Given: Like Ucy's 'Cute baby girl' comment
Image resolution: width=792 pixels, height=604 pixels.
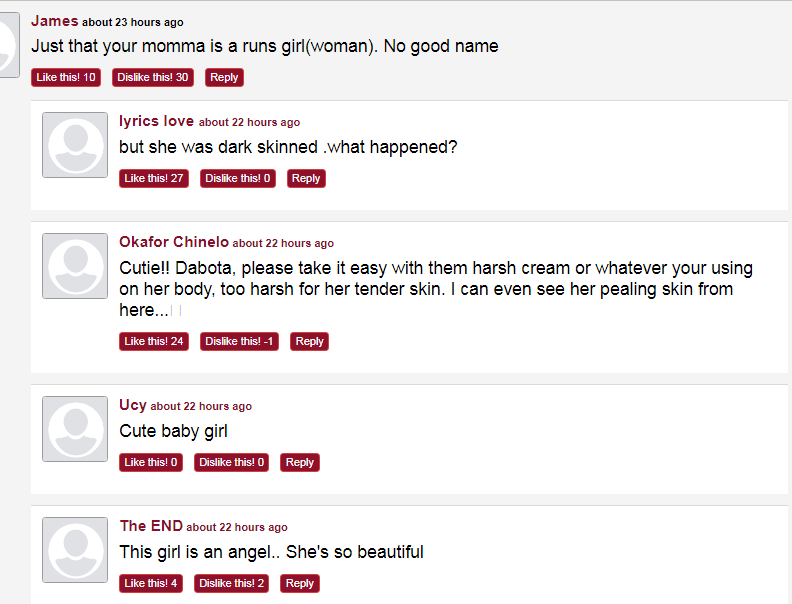Looking at the screenshot, I should [x=151, y=462].
